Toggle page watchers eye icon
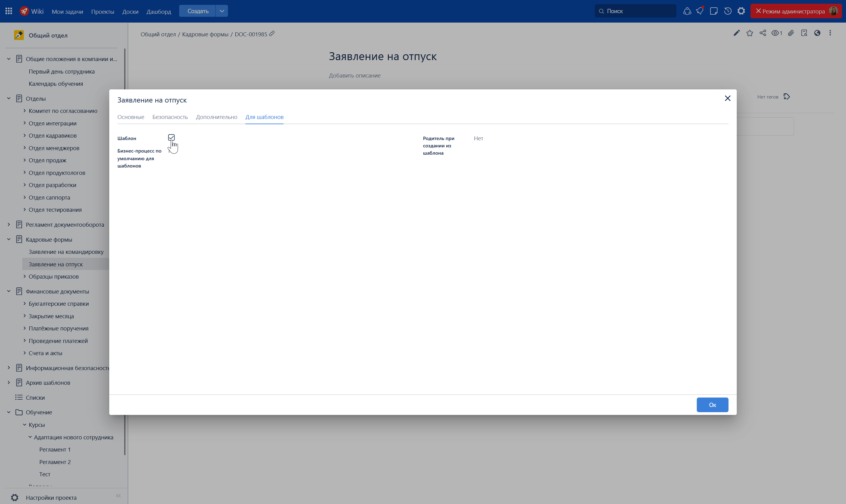 (776, 33)
